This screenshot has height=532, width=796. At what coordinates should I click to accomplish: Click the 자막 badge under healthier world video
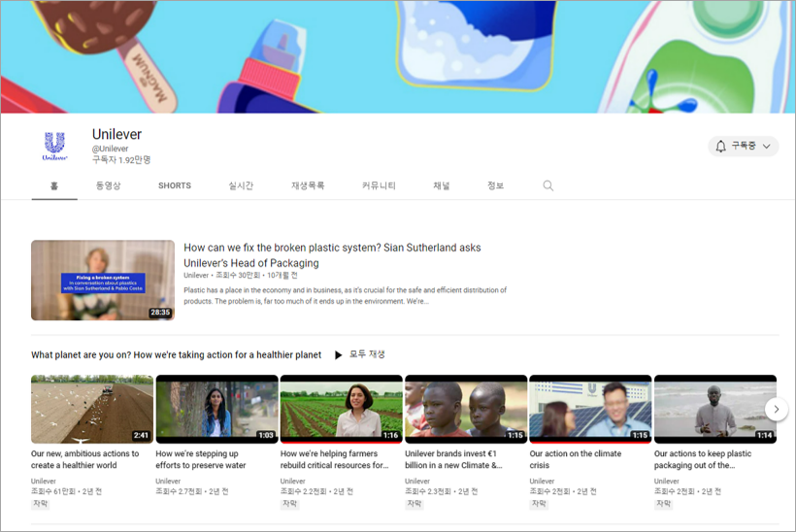pyautogui.click(x=40, y=504)
